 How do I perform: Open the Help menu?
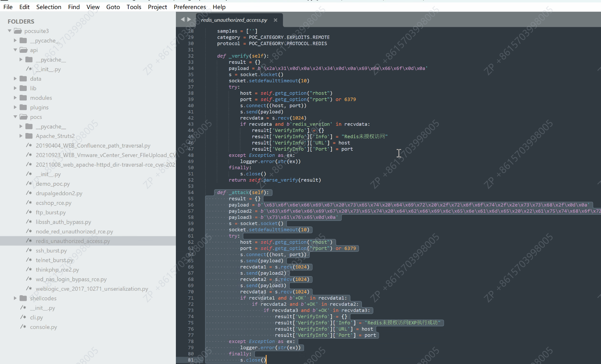point(219,7)
